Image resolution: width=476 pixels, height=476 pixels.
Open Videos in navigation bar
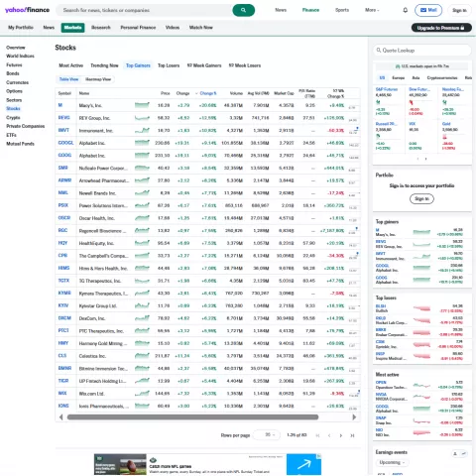tap(173, 28)
